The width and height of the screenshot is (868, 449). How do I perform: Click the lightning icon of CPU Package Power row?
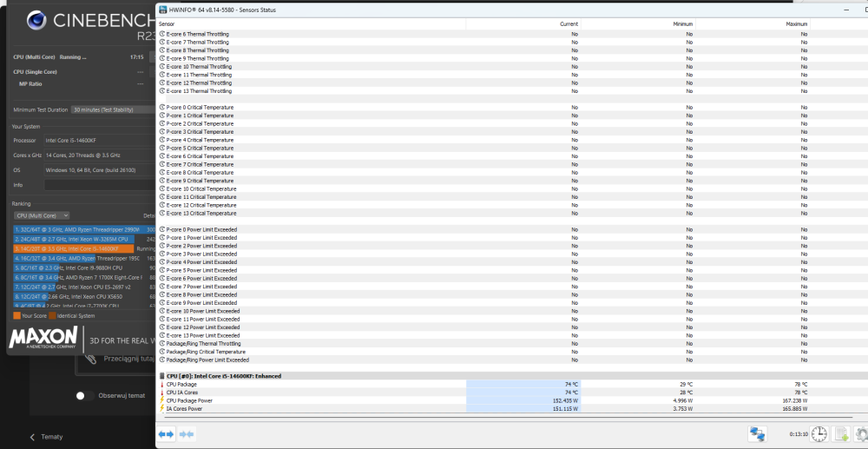click(x=162, y=400)
